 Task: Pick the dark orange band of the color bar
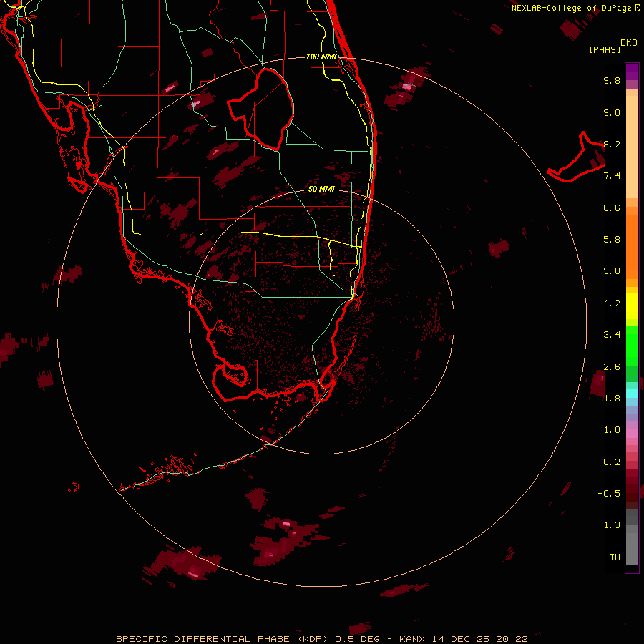[632, 246]
